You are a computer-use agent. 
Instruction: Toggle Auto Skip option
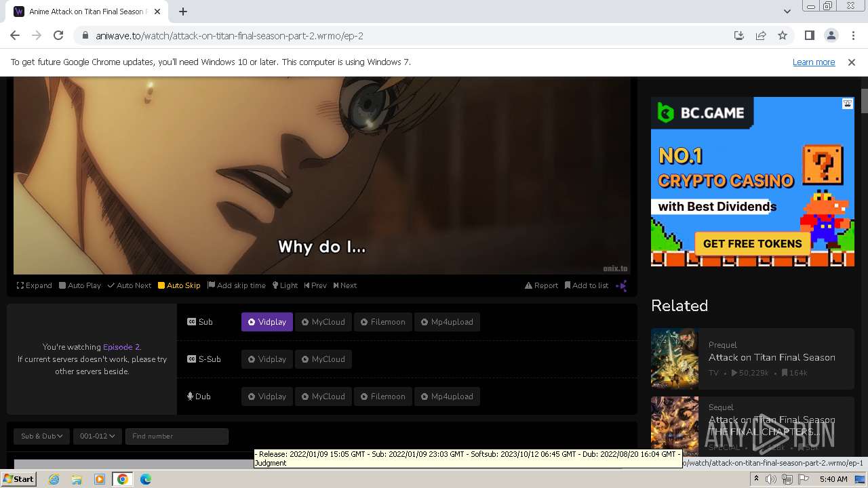pos(179,285)
